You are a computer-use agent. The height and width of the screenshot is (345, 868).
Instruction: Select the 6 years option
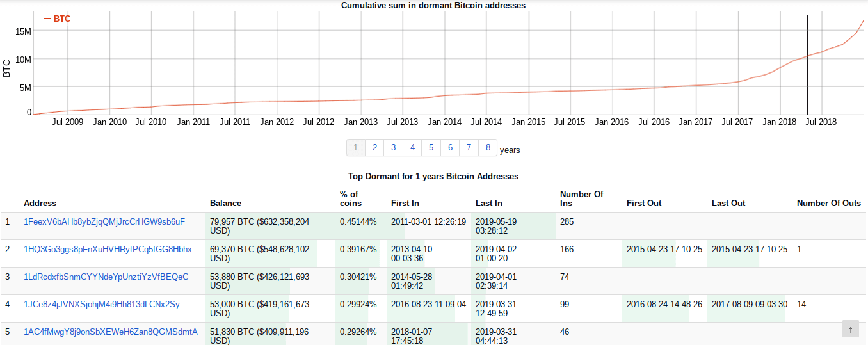click(x=450, y=148)
